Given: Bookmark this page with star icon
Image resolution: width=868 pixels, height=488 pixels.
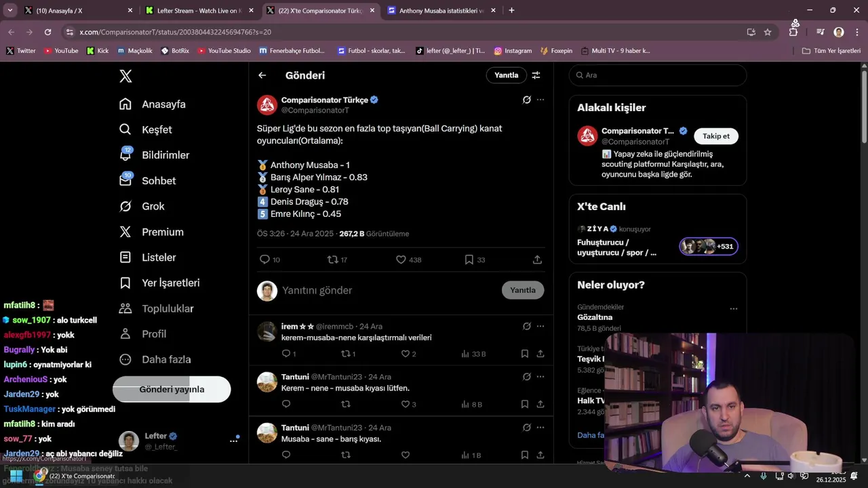Looking at the screenshot, I should [x=768, y=32].
